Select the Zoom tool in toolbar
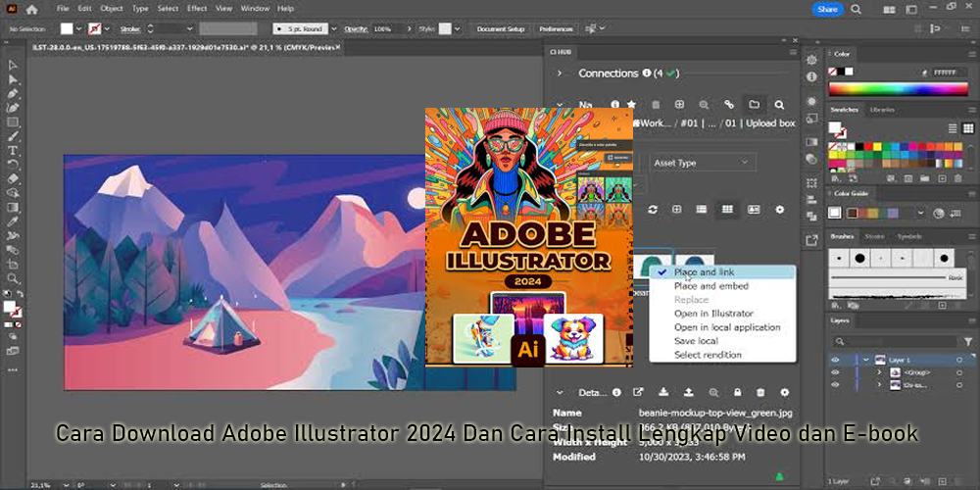This screenshot has width=980, height=490. tap(13, 278)
